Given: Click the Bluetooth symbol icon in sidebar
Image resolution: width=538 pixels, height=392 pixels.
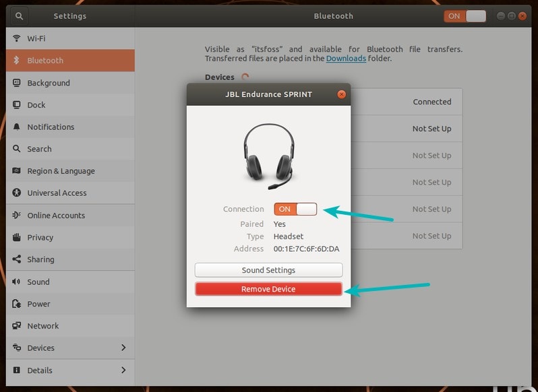Looking at the screenshot, I should tap(16, 61).
